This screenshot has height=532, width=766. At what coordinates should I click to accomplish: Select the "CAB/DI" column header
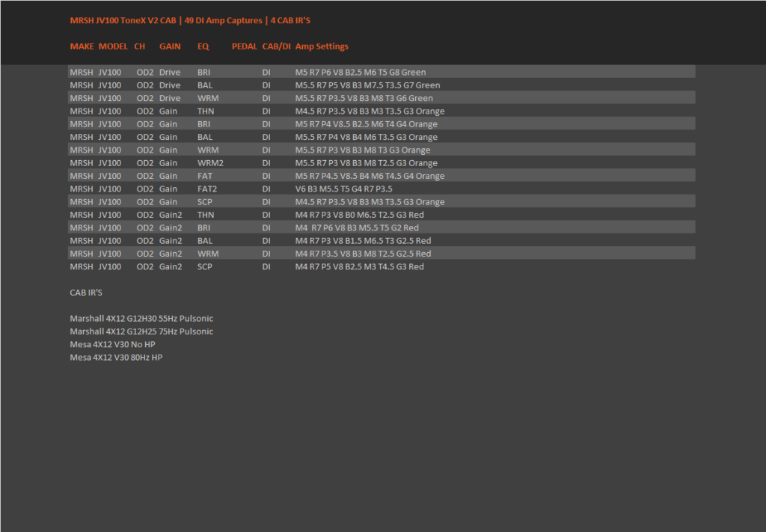(277, 46)
